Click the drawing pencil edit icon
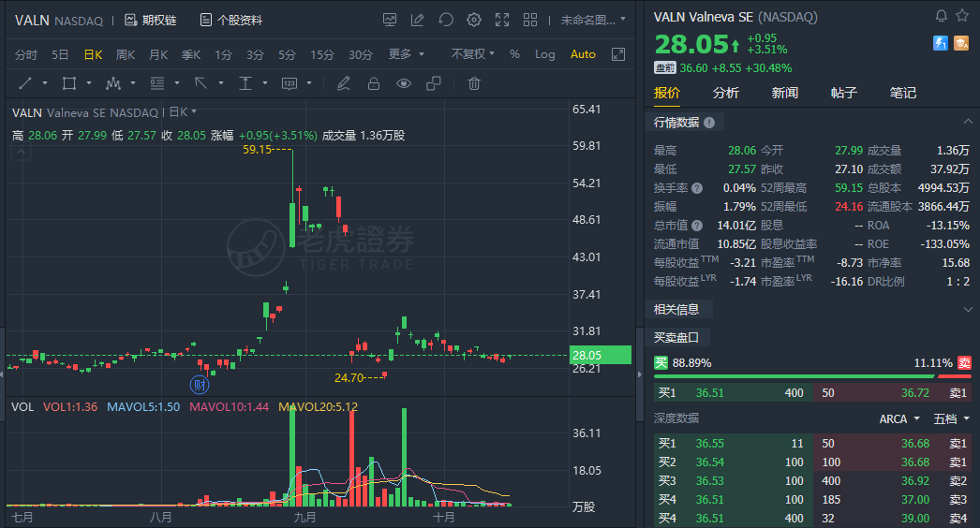The width and height of the screenshot is (980, 528). click(343, 83)
